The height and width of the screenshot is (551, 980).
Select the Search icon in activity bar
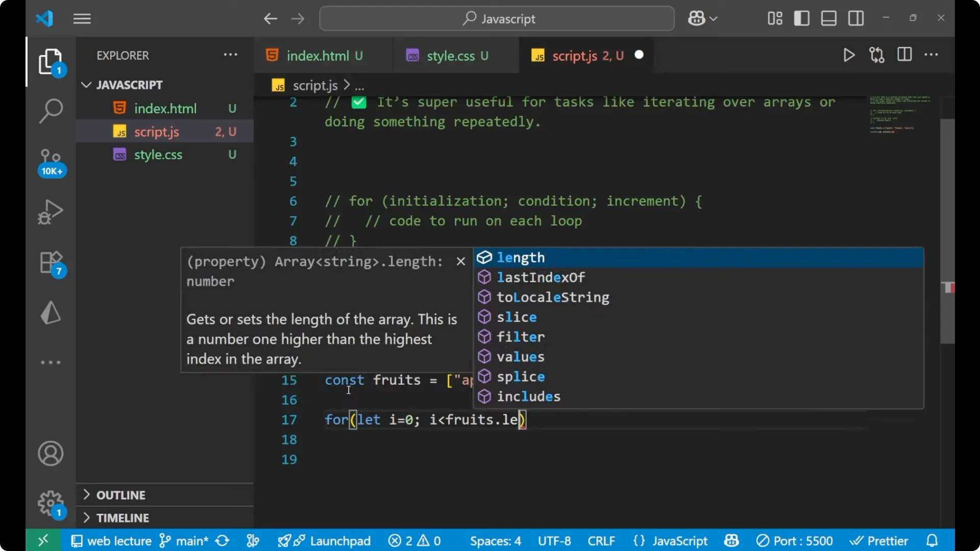51,110
